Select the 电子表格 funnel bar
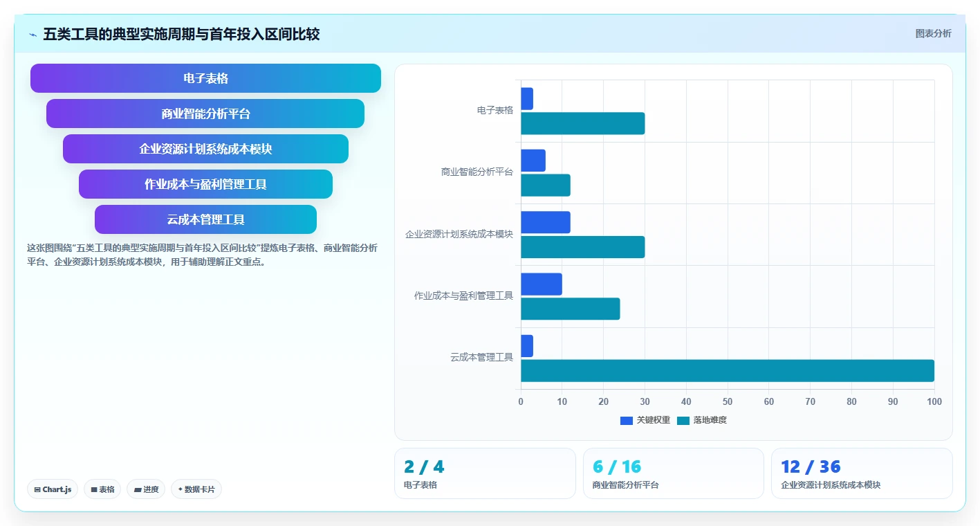The height and width of the screenshot is (526, 980). click(205, 78)
